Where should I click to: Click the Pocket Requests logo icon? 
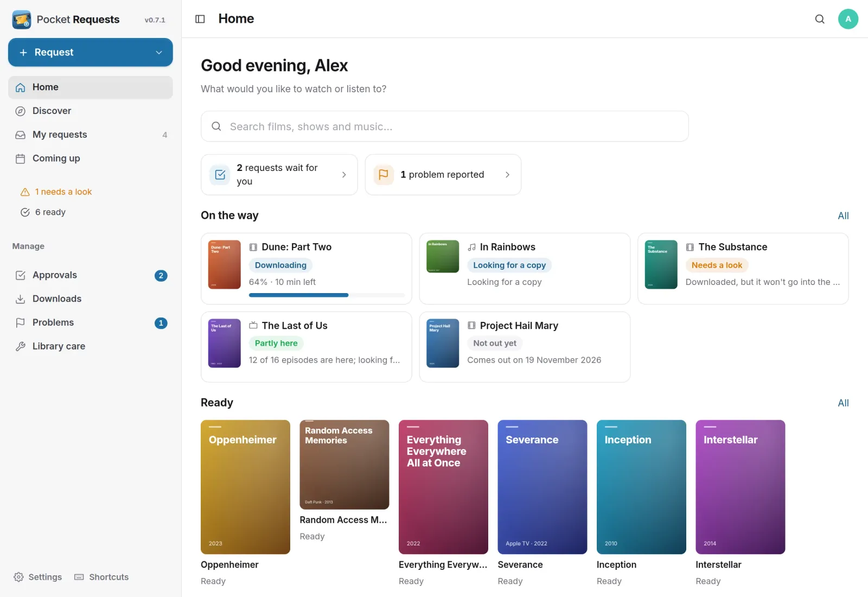(22, 20)
